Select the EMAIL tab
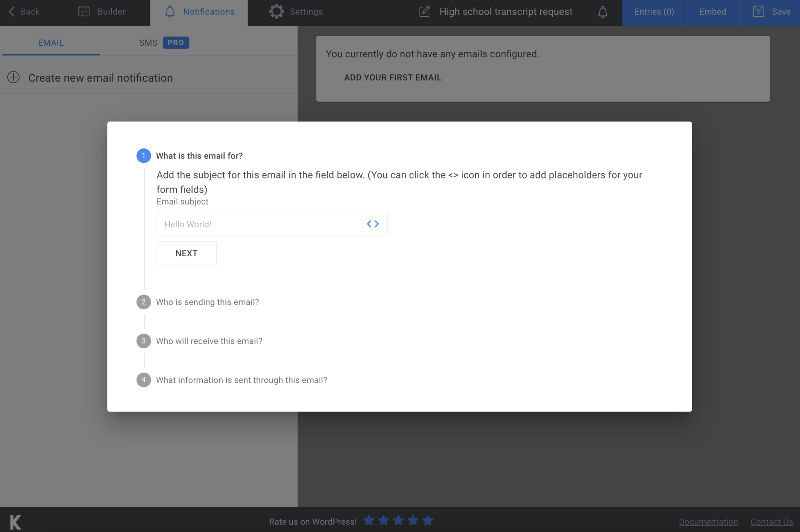The image size is (800, 532). click(x=50, y=43)
